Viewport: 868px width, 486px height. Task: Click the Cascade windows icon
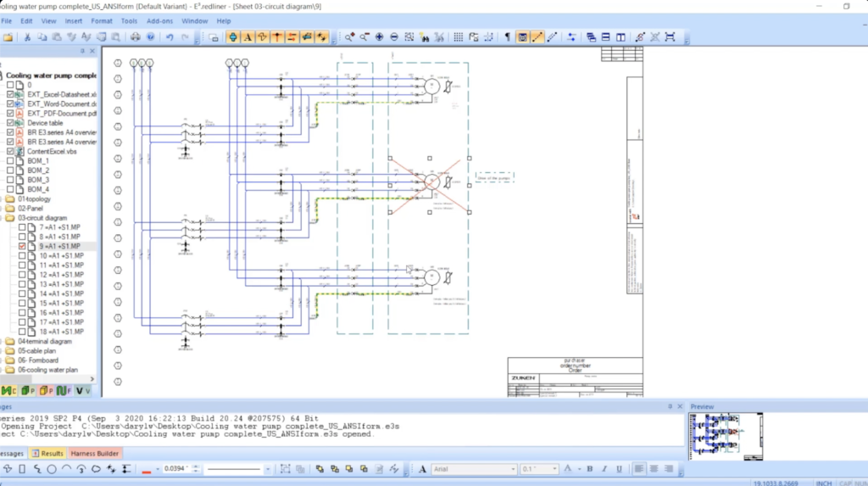pos(591,37)
